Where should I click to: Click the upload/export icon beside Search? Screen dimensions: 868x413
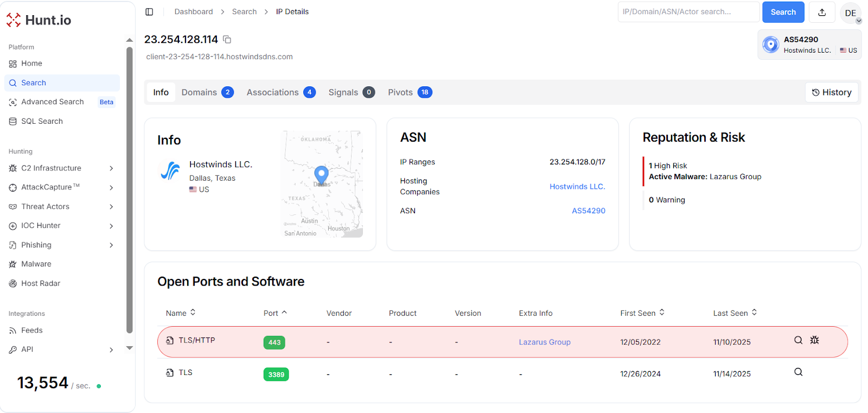point(821,12)
